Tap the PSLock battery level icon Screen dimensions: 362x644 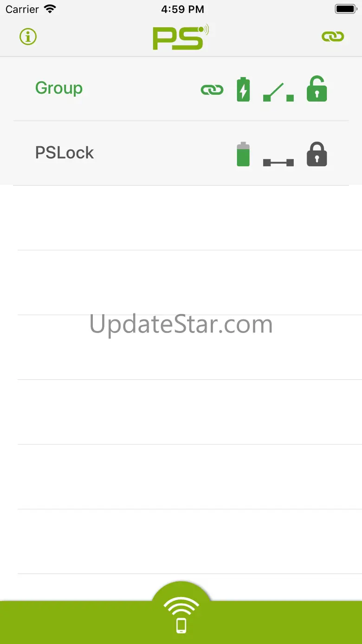[243, 154]
